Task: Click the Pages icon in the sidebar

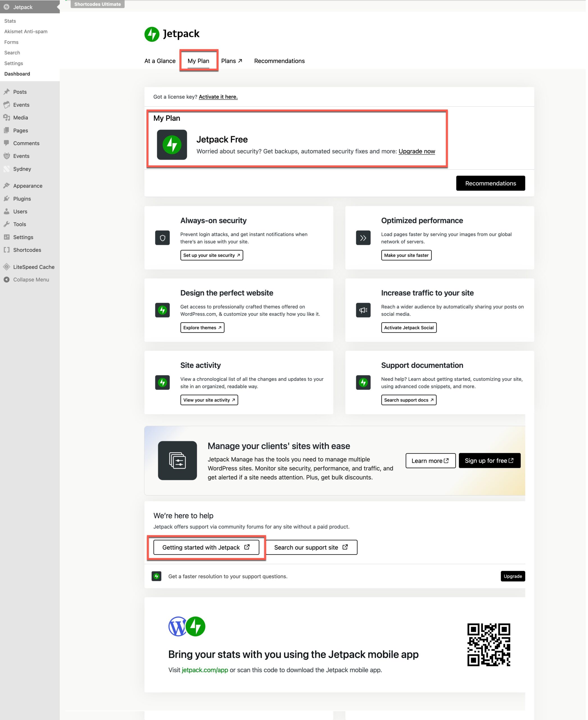Action: [x=7, y=130]
